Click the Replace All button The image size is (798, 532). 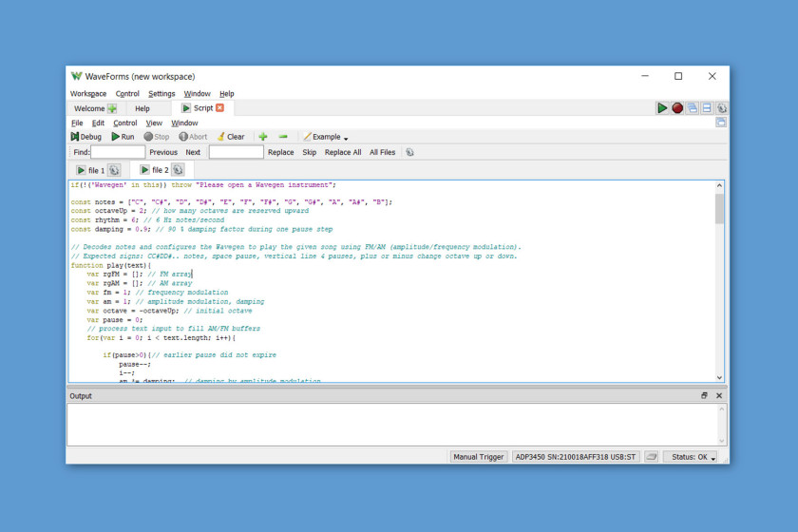click(343, 152)
